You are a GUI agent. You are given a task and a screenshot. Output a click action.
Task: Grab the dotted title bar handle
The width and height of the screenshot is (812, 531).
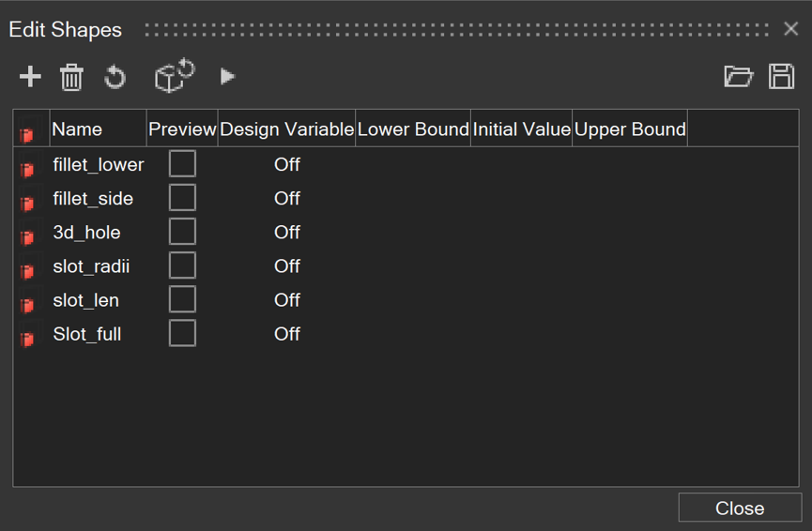tap(457, 29)
